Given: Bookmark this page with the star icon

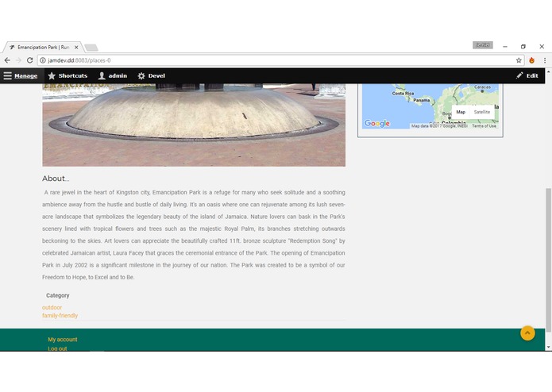Looking at the screenshot, I should click(519, 60).
